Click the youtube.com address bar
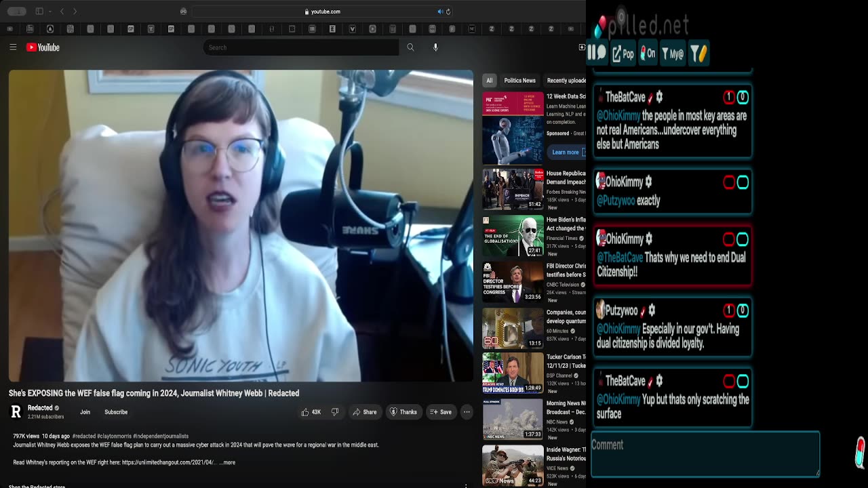Image resolution: width=868 pixels, height=488 pixels. [x=323, y=12]
